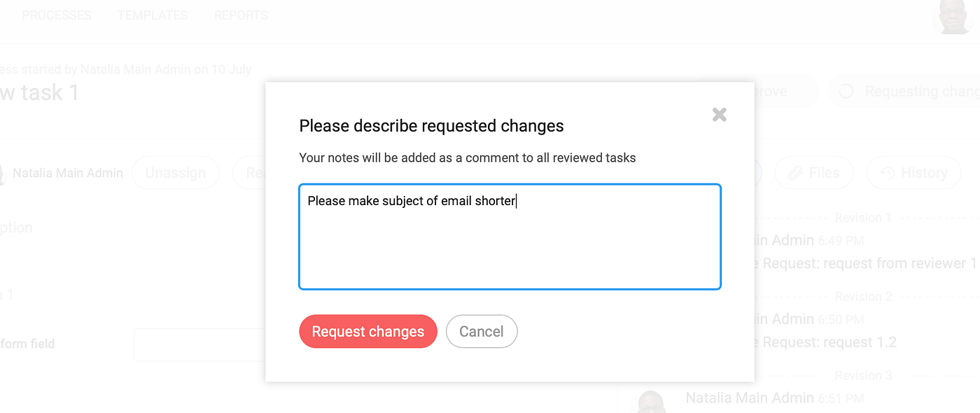Image resolution: width=980 pixels, height=413 pixels.
Task: Open the REPORTS navigation item
Action: [241, 15]
